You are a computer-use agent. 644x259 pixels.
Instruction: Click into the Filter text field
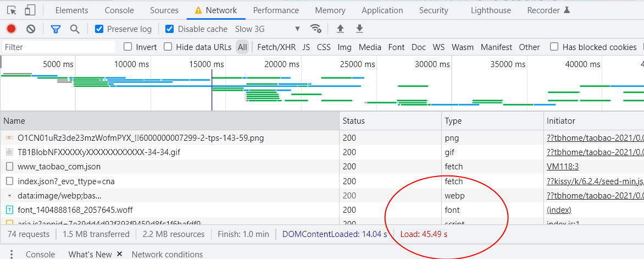point(58,47)
